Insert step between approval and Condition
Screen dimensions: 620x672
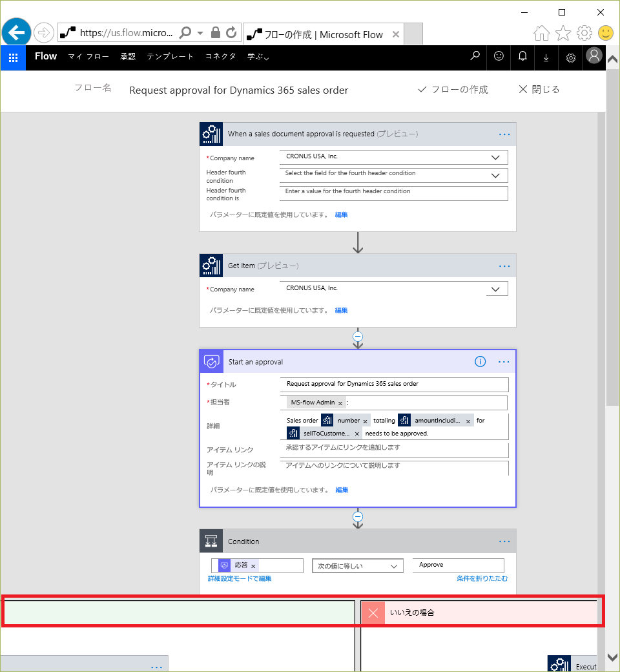click(x=358, y=516)
